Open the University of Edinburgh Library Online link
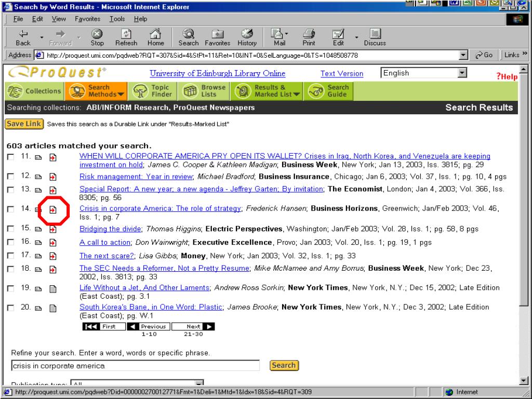 (218, 73)
